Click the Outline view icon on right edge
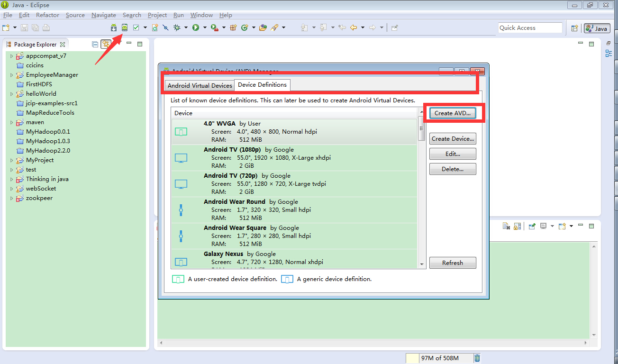The width and height of the screenshot is (618, 364). point(609,54)
